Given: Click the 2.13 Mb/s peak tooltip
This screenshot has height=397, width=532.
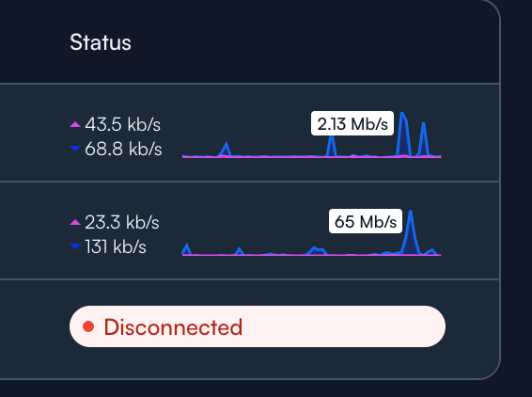Looking at the screenshot, I should (x=352, y=123).
